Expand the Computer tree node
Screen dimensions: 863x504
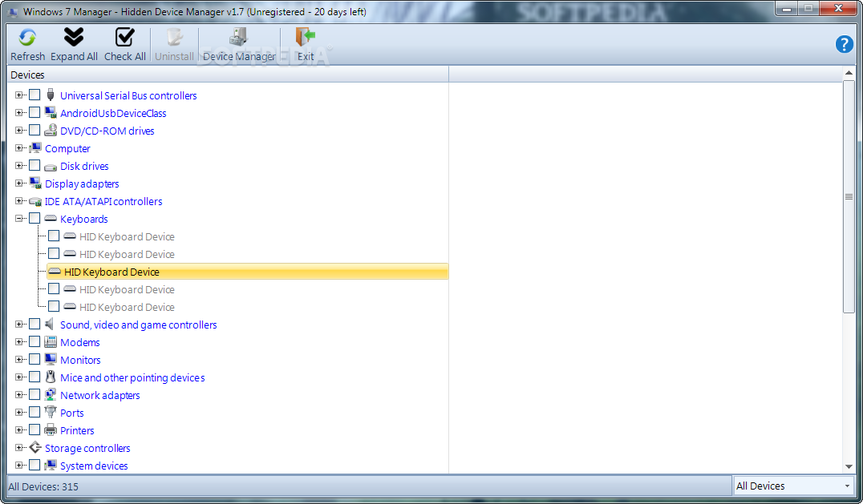[18, 148]
